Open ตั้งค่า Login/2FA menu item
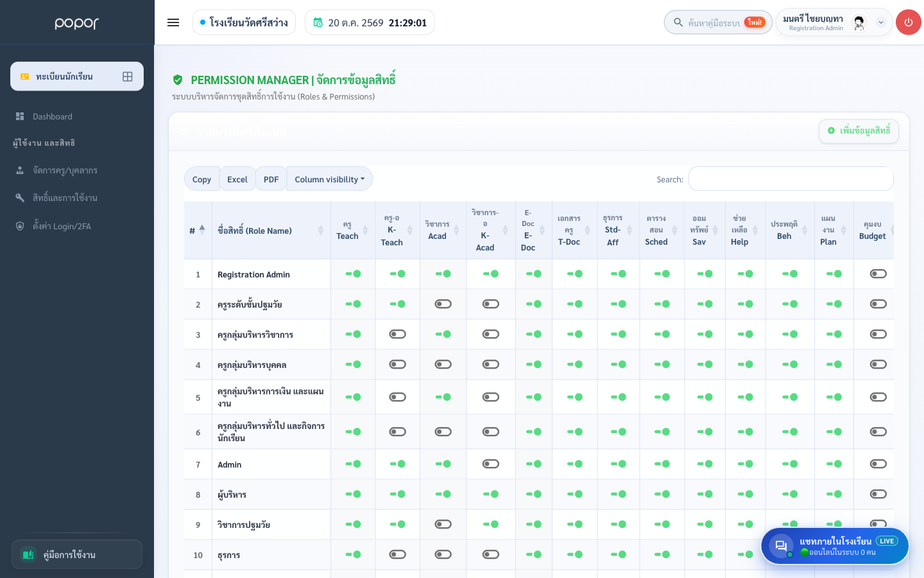 pos(77,226)
